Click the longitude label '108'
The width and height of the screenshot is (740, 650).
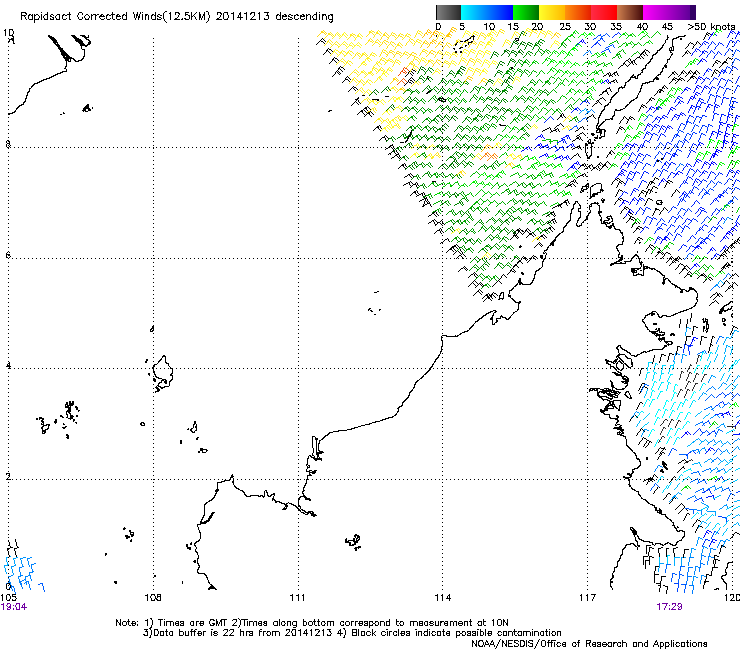152,598
